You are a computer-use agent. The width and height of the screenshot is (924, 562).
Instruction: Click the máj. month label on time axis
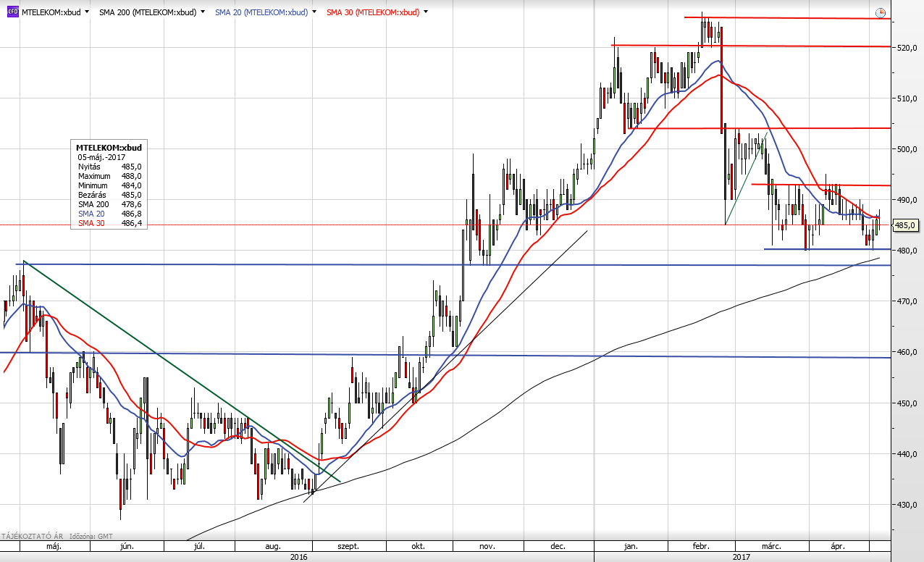tap(54, 547)
